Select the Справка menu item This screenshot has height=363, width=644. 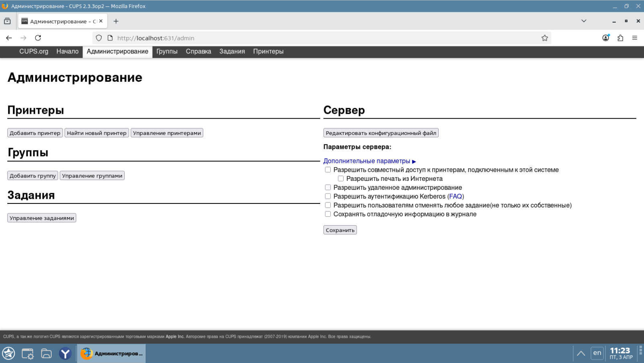pyautogui.click(x=198, y=51)
